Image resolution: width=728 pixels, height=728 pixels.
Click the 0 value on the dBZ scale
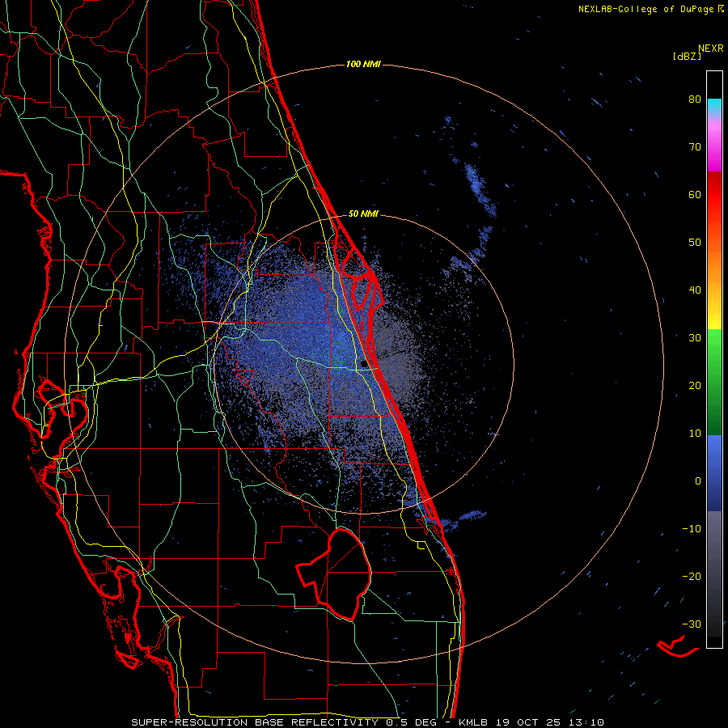698,481
